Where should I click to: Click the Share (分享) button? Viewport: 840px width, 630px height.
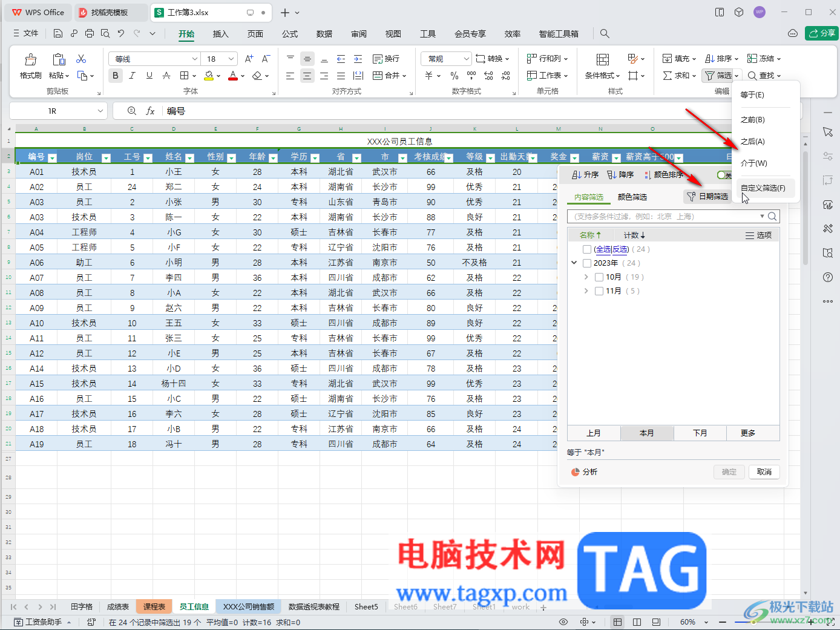(821, 33)
